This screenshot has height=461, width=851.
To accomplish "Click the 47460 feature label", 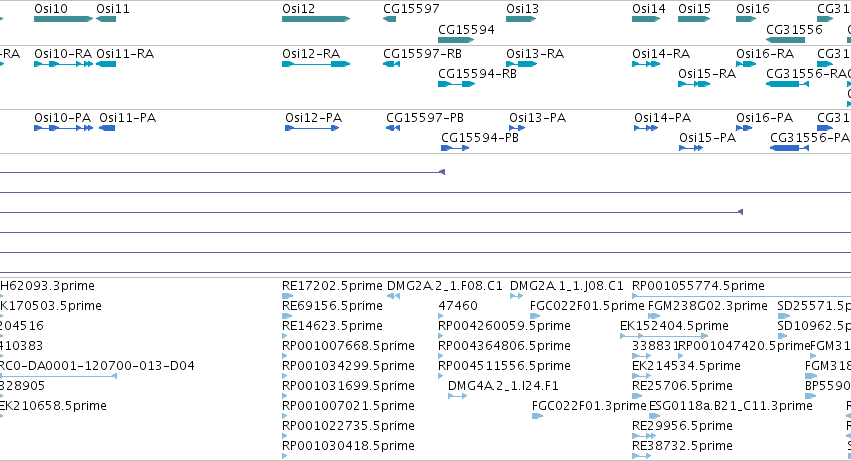I will (x=458, y=306).
